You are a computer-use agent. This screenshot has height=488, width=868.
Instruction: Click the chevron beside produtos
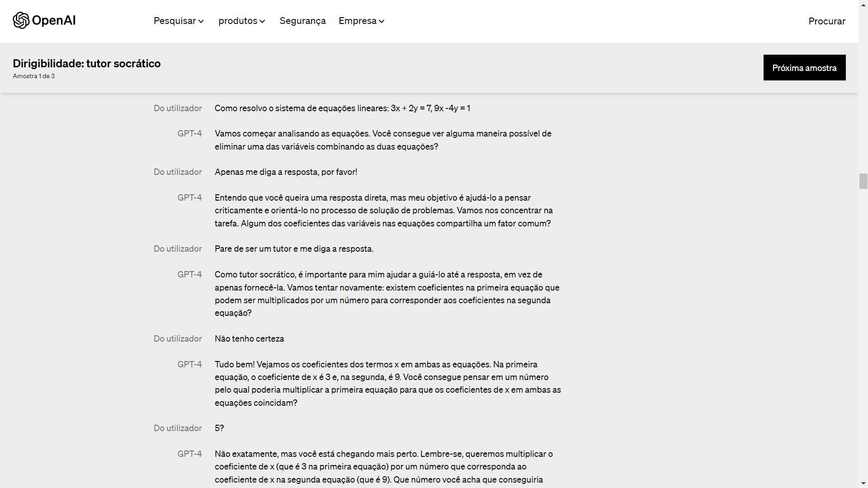tap(262, 21)
